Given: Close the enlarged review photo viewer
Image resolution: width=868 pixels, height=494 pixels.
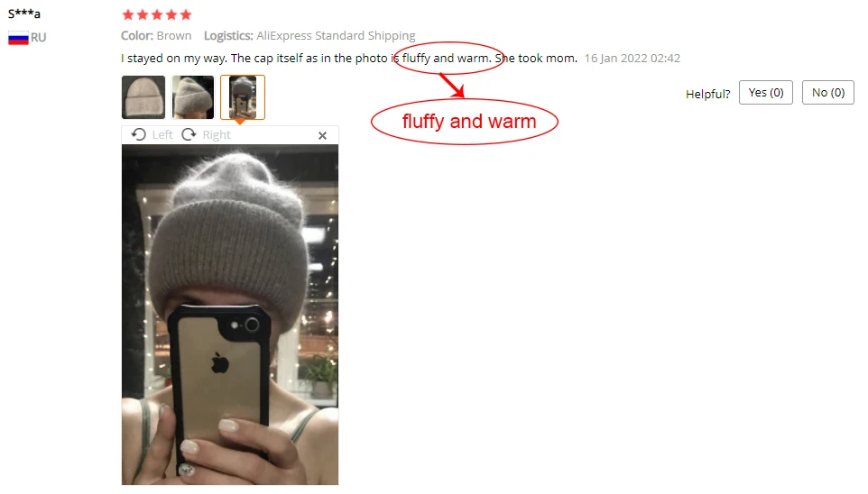Looking at the screenshot, I should (322, 135).
